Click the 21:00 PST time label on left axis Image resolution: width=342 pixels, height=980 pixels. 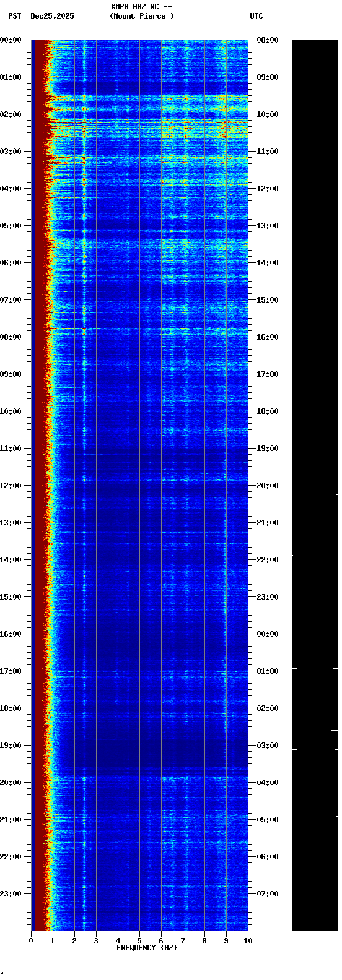[11, 820]
